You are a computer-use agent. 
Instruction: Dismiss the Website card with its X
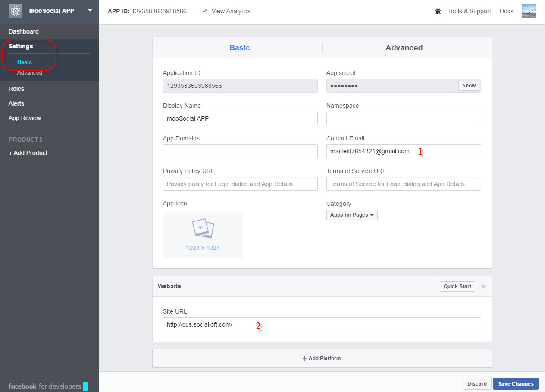click(483, 286)
